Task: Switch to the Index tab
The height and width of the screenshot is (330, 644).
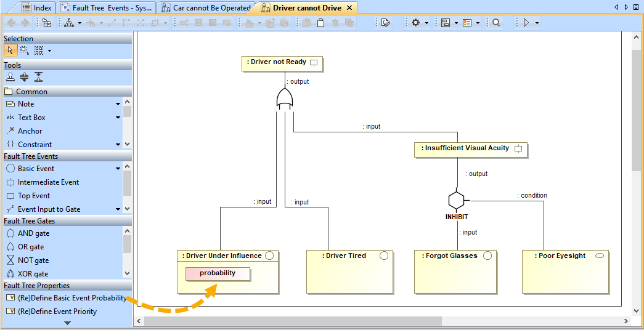Action: (37, 8)
